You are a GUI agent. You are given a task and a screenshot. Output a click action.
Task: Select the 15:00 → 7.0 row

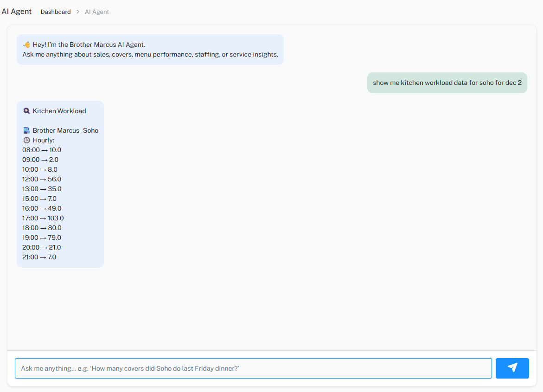click(x=39, y=198)
